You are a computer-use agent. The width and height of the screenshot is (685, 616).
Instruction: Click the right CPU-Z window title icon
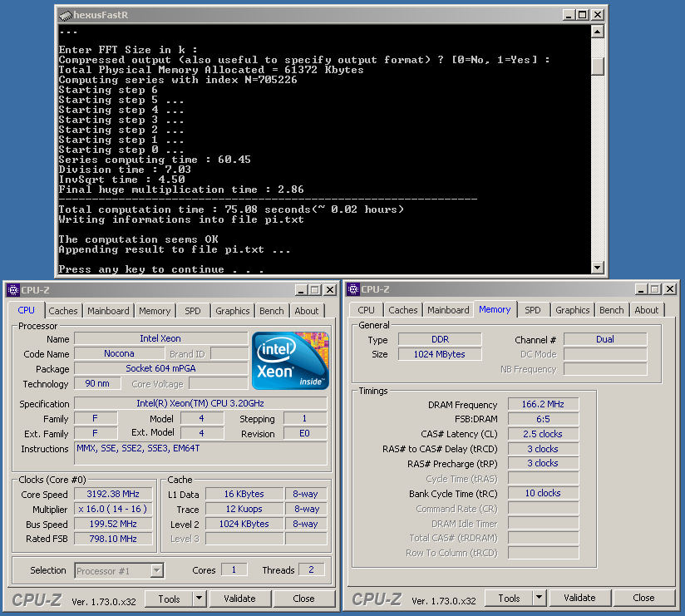[x=353, y=289]
